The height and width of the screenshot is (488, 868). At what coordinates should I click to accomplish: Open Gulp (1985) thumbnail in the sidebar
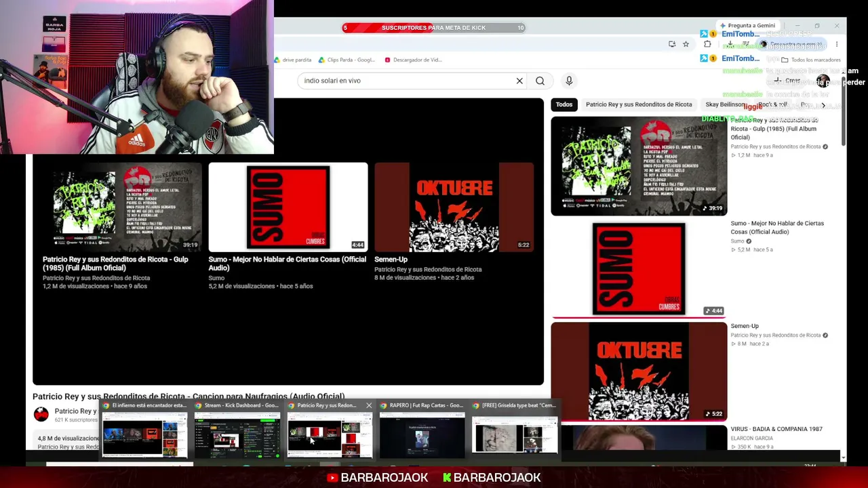(x=639, y=166)
